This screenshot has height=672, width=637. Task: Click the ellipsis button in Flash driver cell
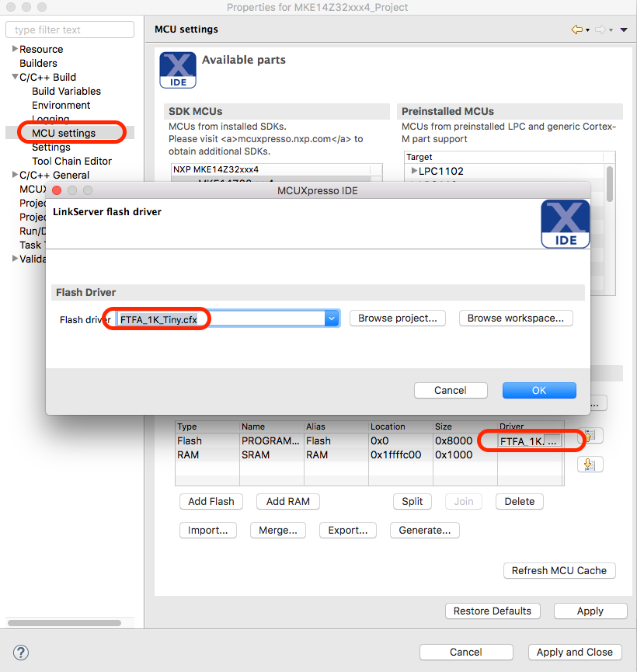tap(552, 441)
